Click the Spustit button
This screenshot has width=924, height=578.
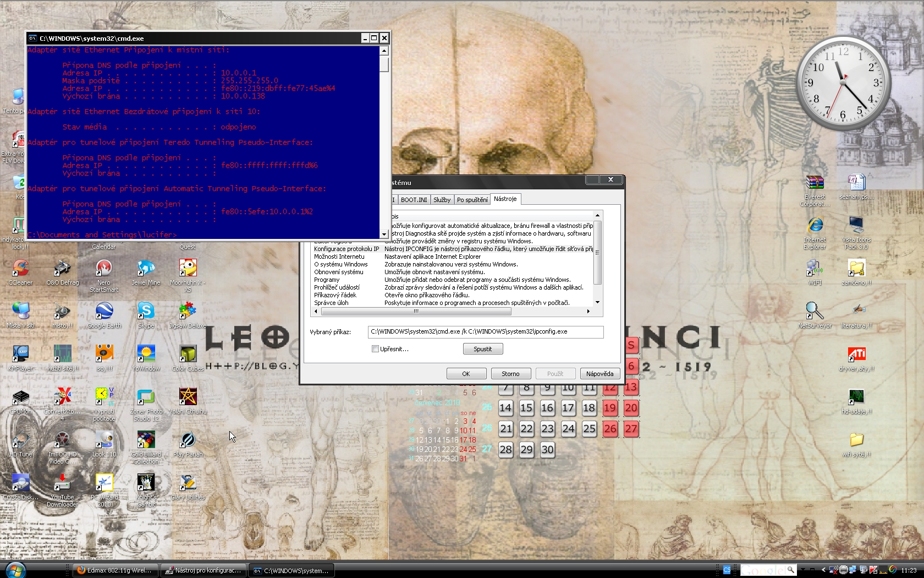pyautogui.click(x=482, y=349)
